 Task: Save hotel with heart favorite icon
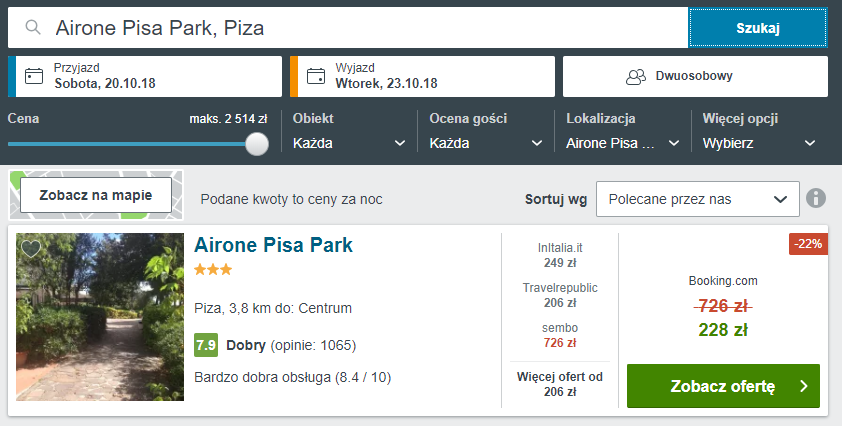click(31, 249)
